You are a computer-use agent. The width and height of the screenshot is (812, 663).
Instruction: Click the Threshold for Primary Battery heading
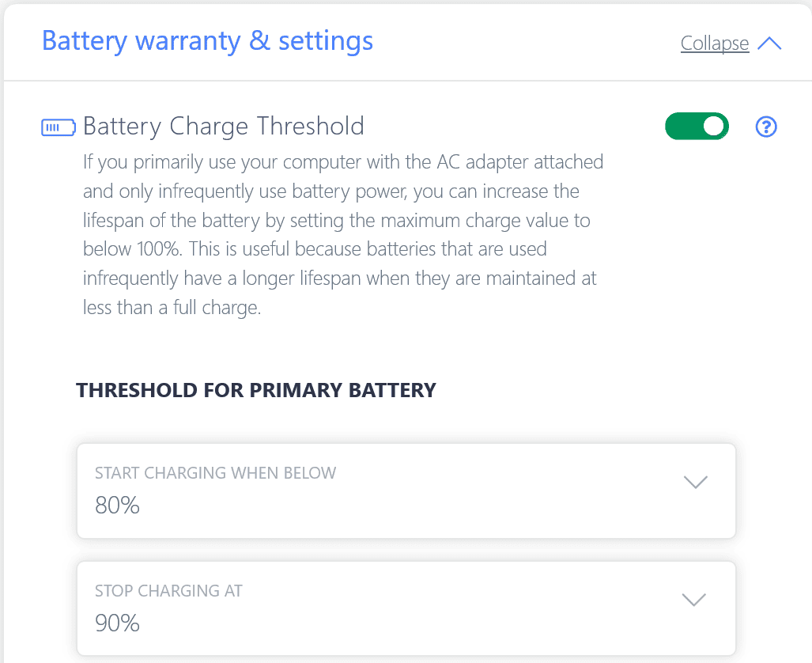click(x=255, y=390)
